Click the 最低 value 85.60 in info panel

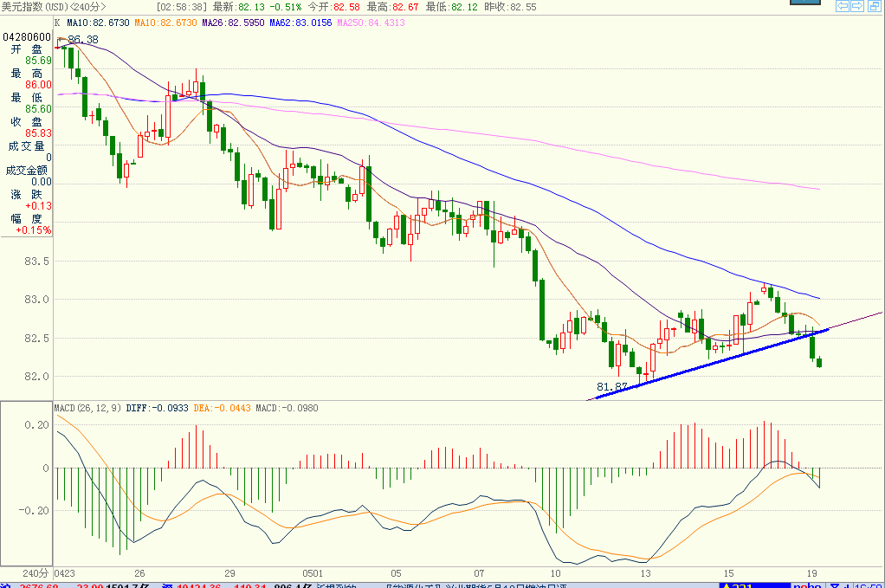pyautogui.click(x=38, y=109)
